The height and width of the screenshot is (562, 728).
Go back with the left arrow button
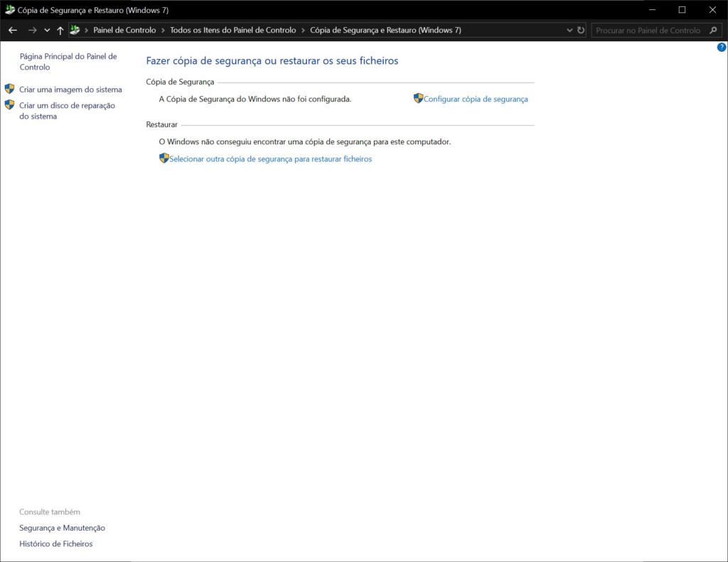point(13,30)
